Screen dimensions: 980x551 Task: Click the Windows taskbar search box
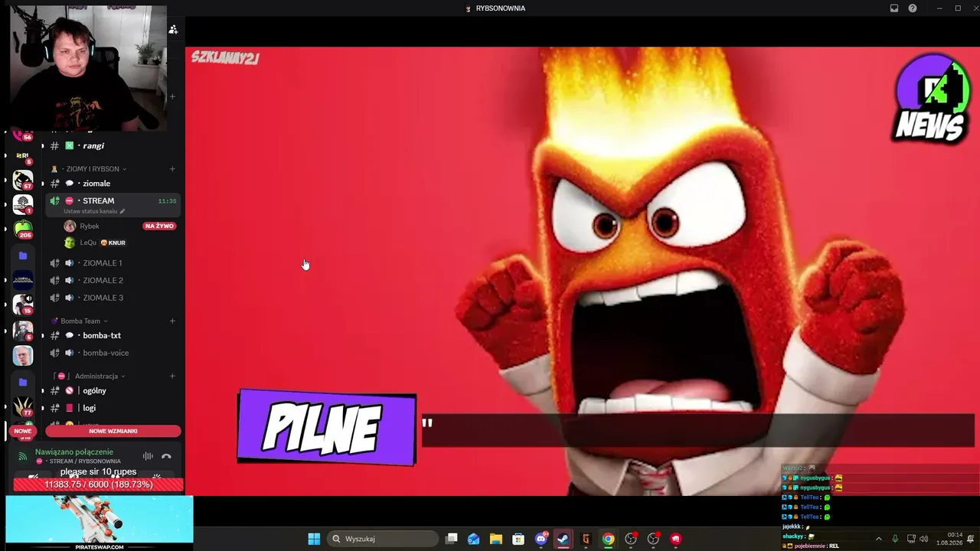click(x=381, y=539)
